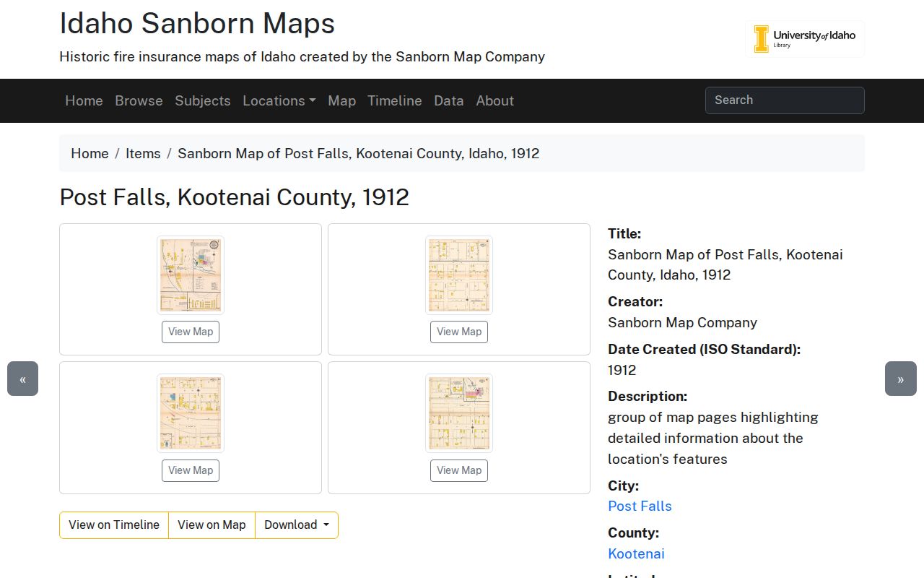Open the Locations dropdown menu
Screen dimensions: 924x578
tap(279, 100)
